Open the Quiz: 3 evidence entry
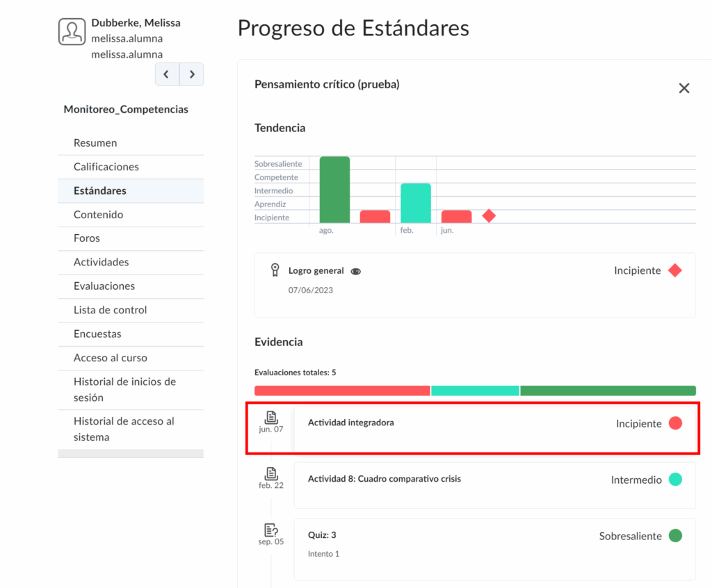 (x=322, y=535)
